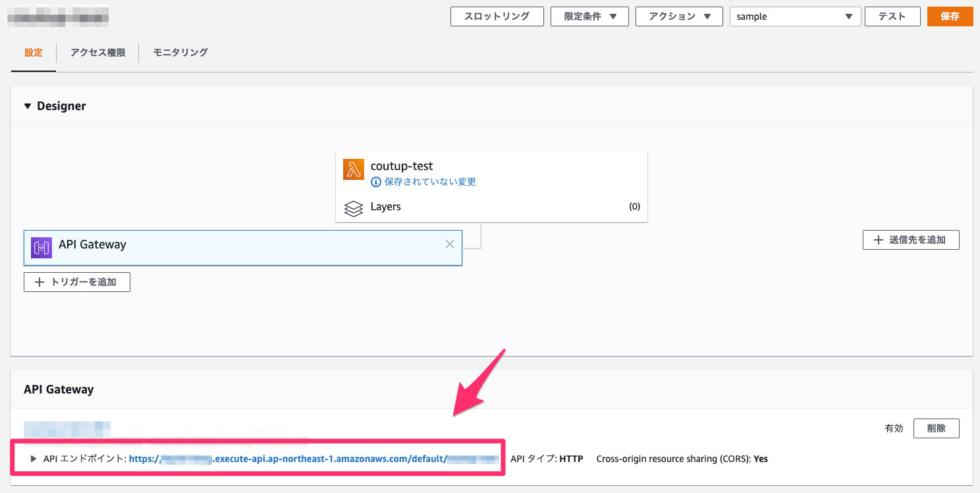Screen dimensions: 980x493
Task: Open the アクション dropdown menu
Action: coord(679,16)
